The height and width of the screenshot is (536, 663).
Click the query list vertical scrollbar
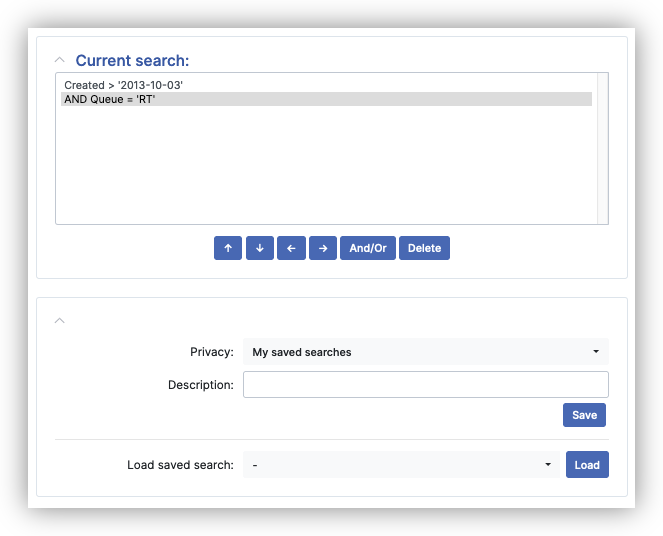[602, 148]
